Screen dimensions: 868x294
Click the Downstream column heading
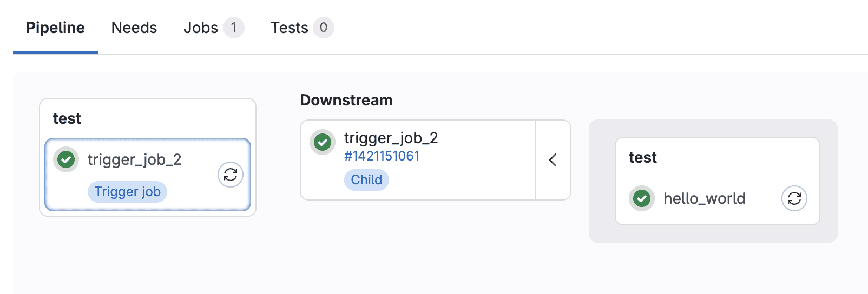click(x=346, y=100)
